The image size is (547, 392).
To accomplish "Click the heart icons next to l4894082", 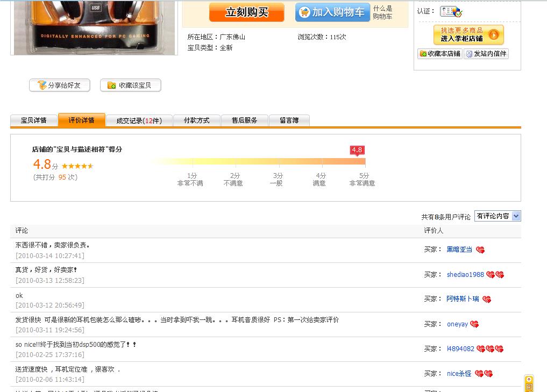I will (490, 349).
